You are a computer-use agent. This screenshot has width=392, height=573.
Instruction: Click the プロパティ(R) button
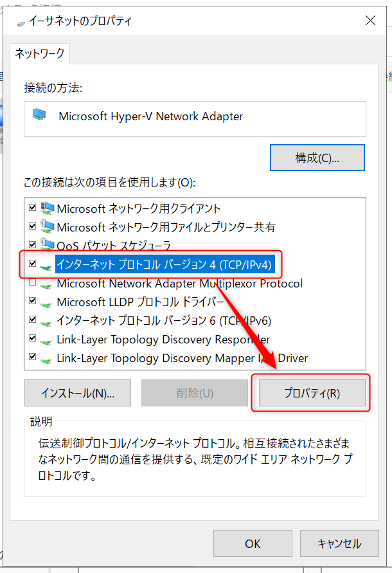click(312, 393)
